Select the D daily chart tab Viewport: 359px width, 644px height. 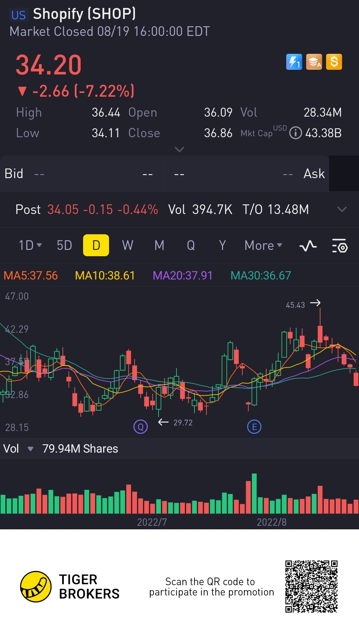96,245
